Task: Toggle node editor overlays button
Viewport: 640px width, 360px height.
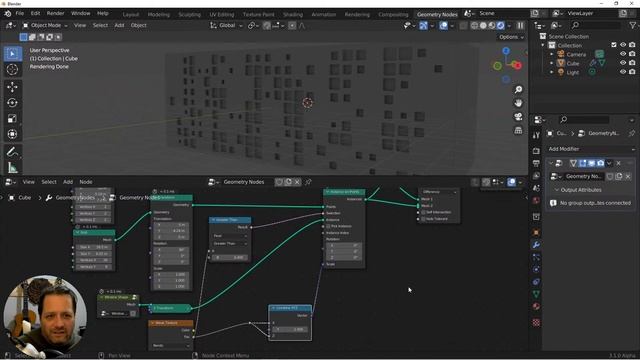Action: point(511,182)
